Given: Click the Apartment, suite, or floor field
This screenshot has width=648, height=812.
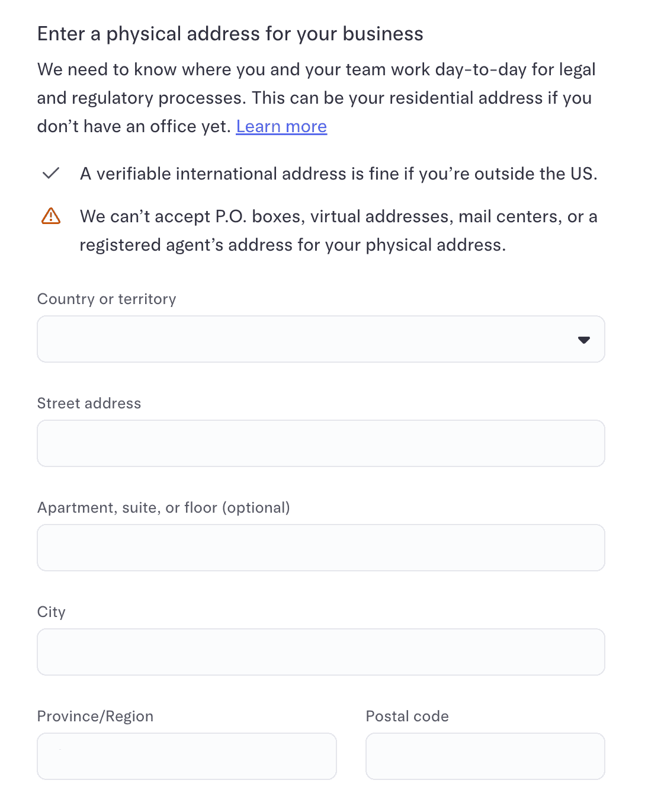Looking at the screenshot, I should tap(320, 548).
